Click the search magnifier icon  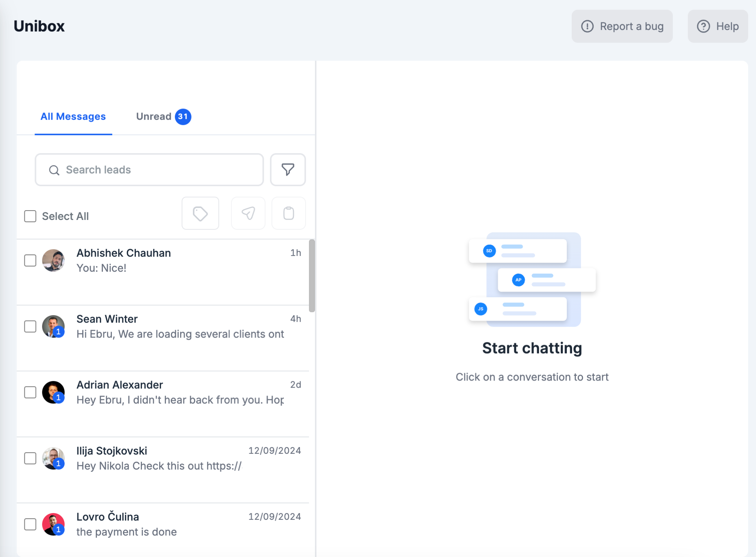click(54, 170)
